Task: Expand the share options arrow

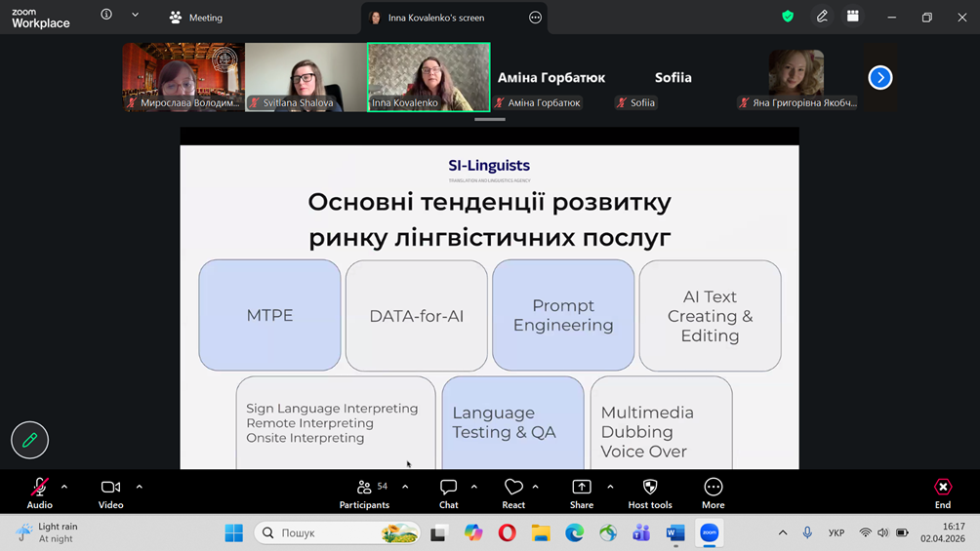Action: coord(610,487)
